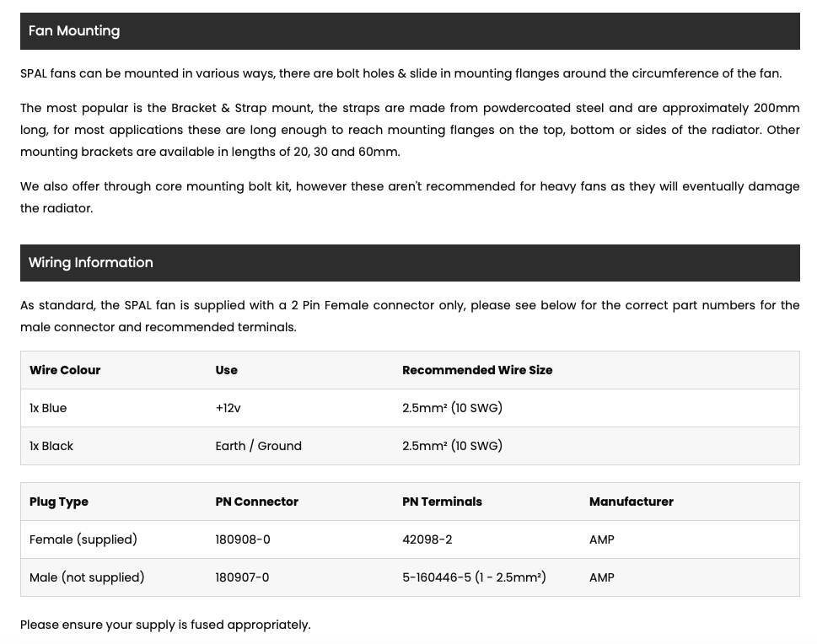This screenshot has width=817, height=644.
Task: Click the PN Connector column header
Action: point(257,502)
